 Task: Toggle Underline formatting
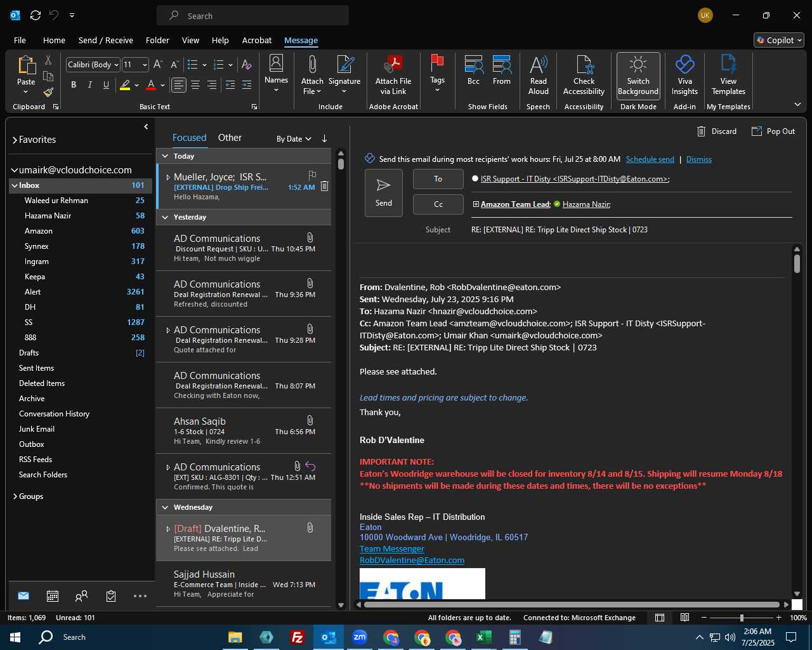coord(106,84)
